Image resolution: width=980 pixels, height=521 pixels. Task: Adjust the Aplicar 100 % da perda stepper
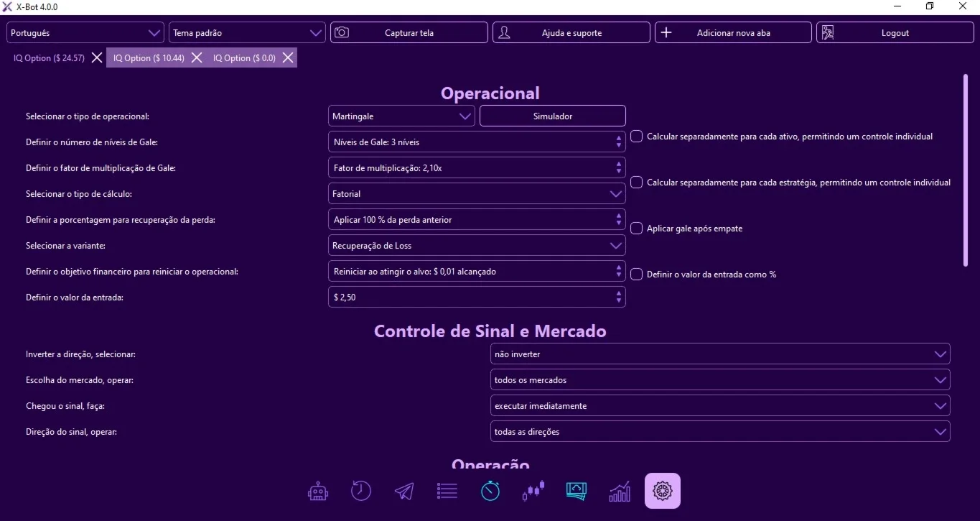click(619, 219)
